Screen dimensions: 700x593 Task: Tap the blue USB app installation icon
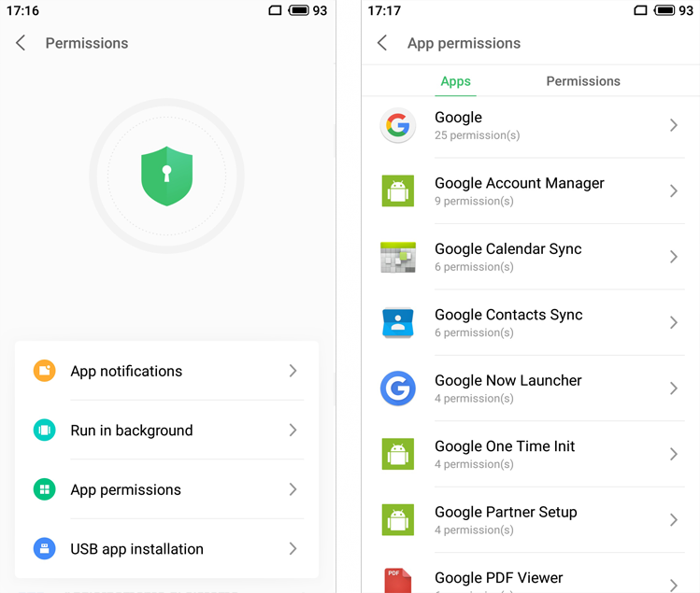pos(45,549)
